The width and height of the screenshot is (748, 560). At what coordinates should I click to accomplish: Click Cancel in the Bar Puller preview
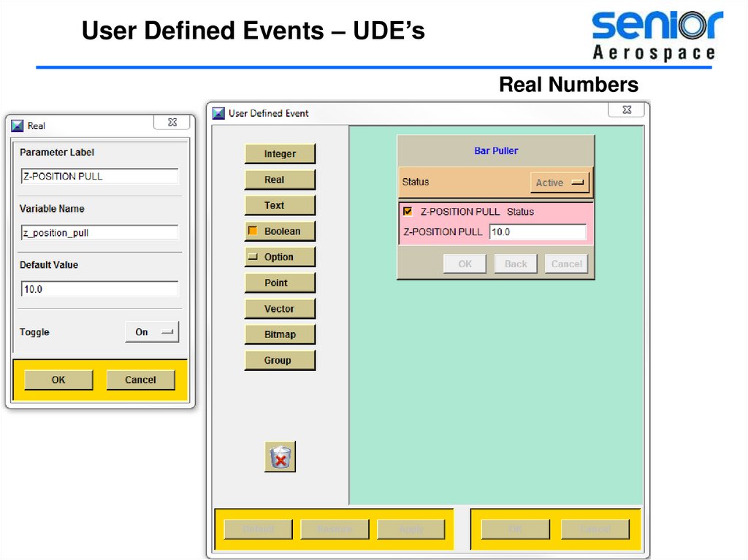click(567, 264)
